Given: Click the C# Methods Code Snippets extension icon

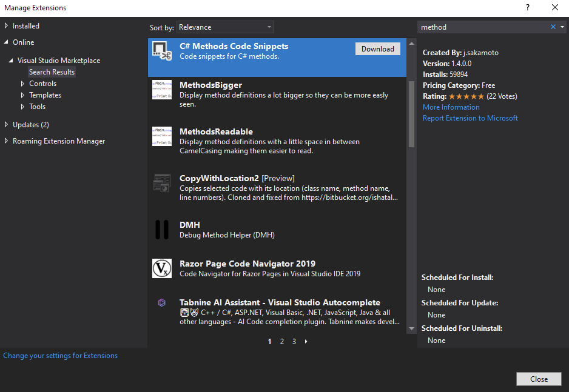Looking at the screenshot, I should pos(162,51).
